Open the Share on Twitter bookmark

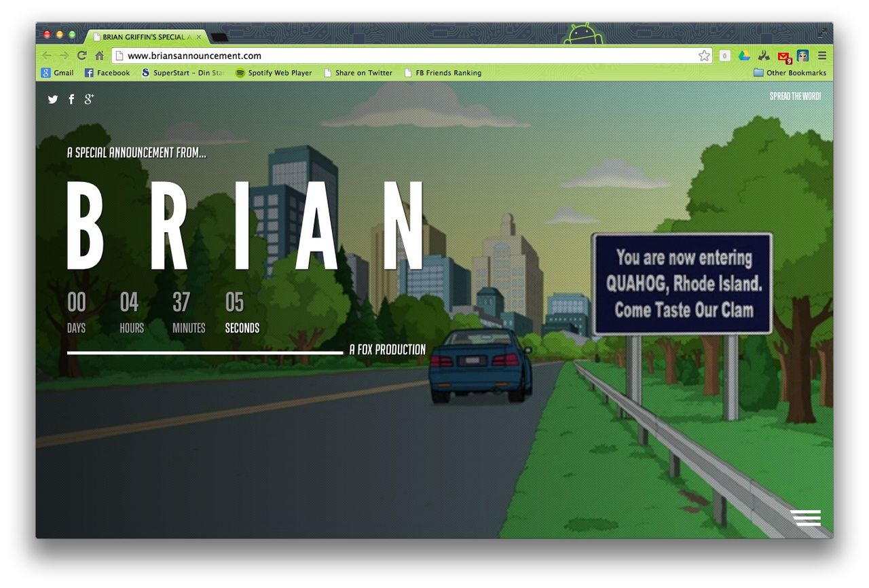(x=358, y=73)
